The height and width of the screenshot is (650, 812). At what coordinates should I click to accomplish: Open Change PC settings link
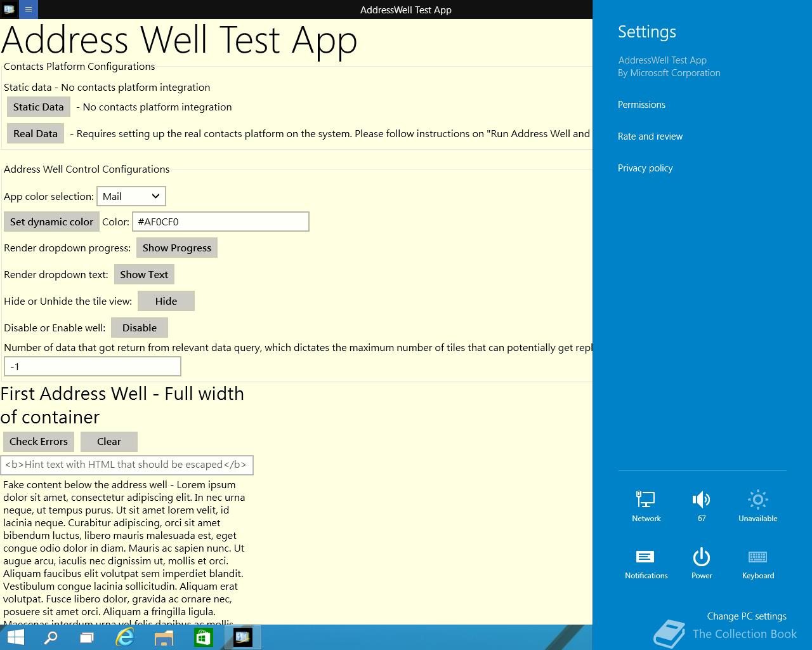point(747,616)
